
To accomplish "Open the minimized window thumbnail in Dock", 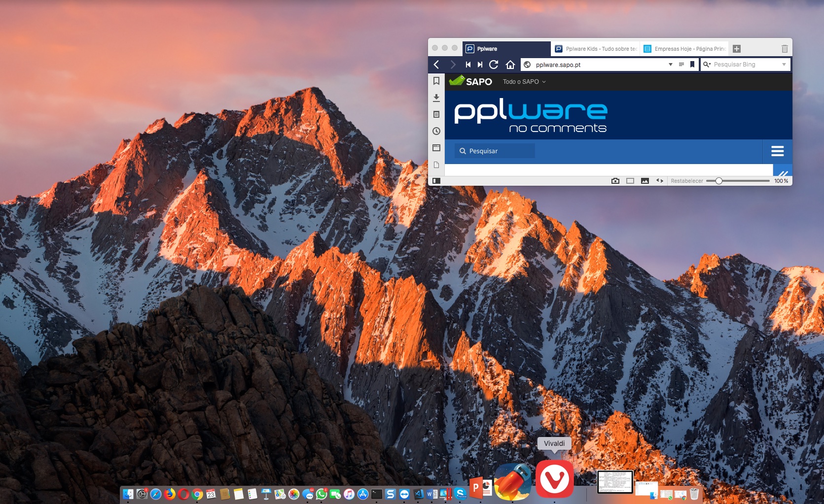I will 615,482.
